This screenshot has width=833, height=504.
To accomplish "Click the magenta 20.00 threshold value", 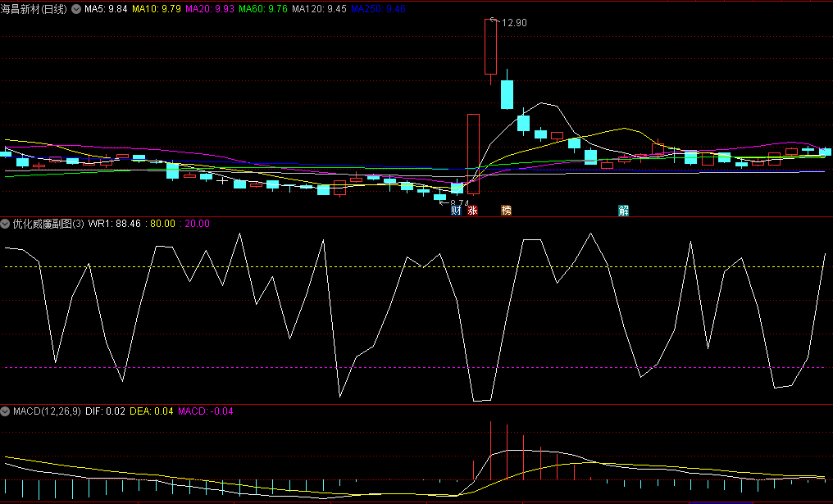I will (x=197, y=224).
